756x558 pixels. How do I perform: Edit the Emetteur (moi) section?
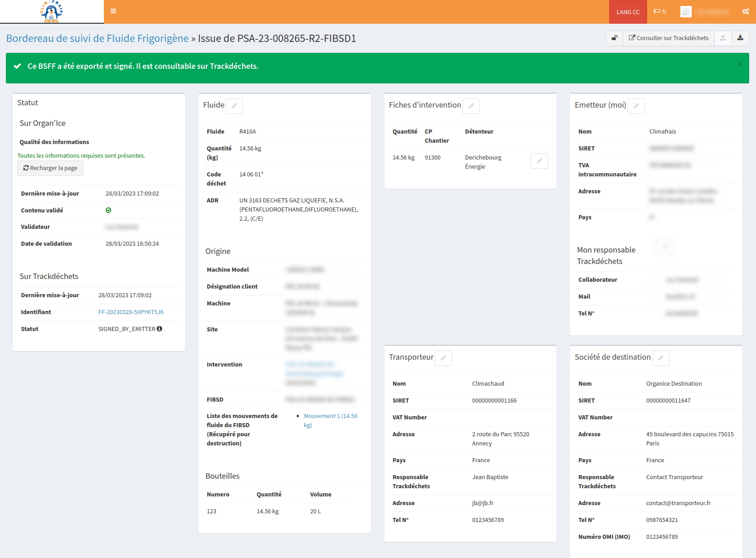point(636,106)
